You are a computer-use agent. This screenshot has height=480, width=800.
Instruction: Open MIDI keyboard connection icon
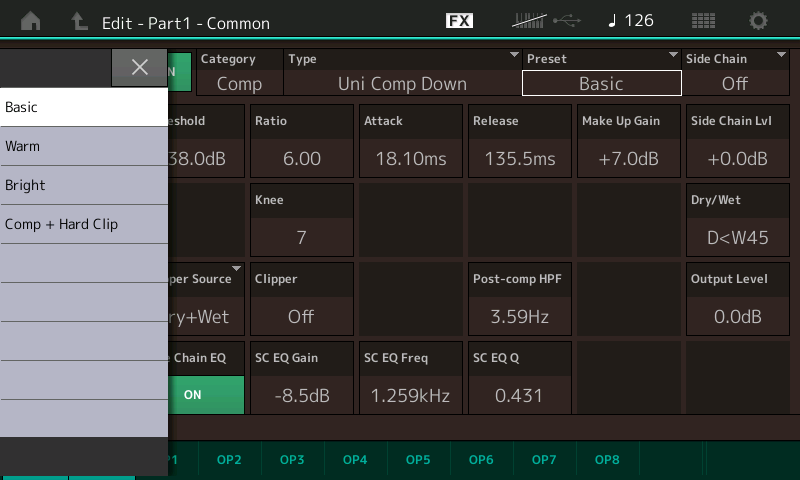point(529,21)
